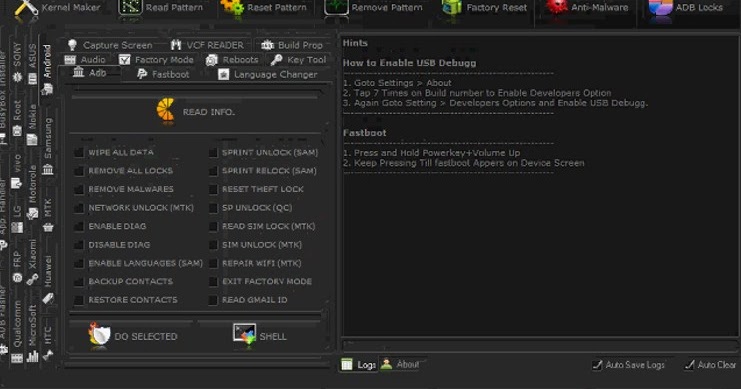Switch to the Audio tab
The image size is (741, 389).
[85, 60]
